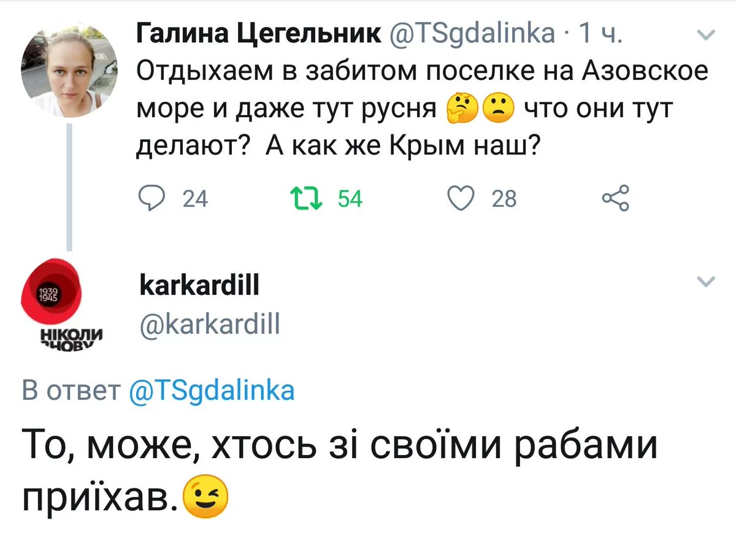The width and height of the screenshot is (736, 560).
Task: Open the Галина Цегельник display name
Action: point(258,33)
